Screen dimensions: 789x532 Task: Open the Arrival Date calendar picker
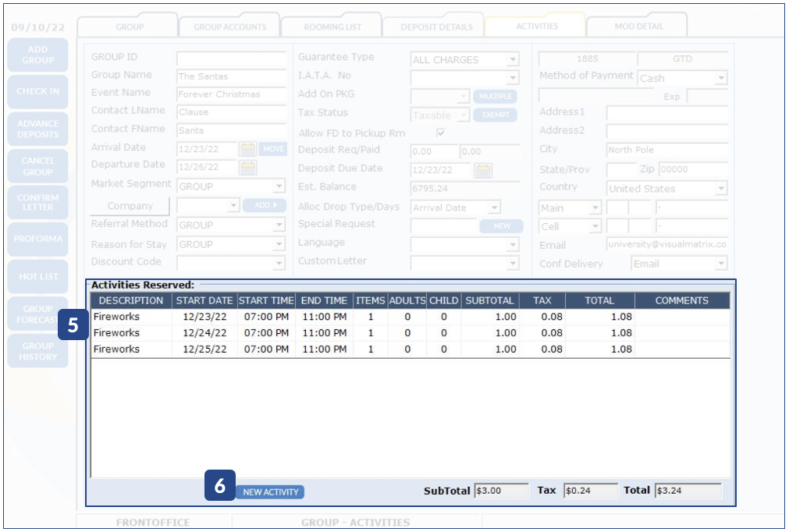pyautogui.click(x=247, y=148)
